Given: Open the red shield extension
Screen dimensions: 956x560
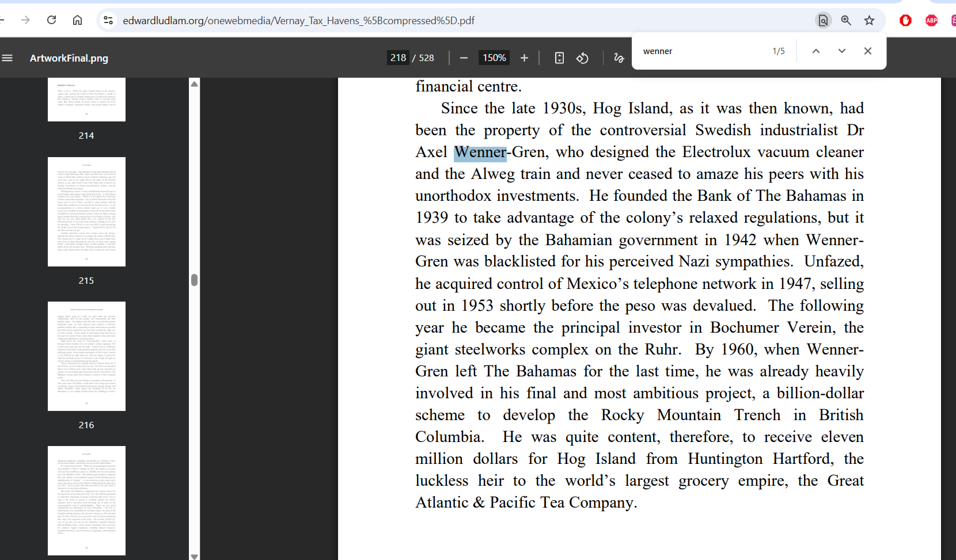Looking at the screenshot, I should 905,20.
